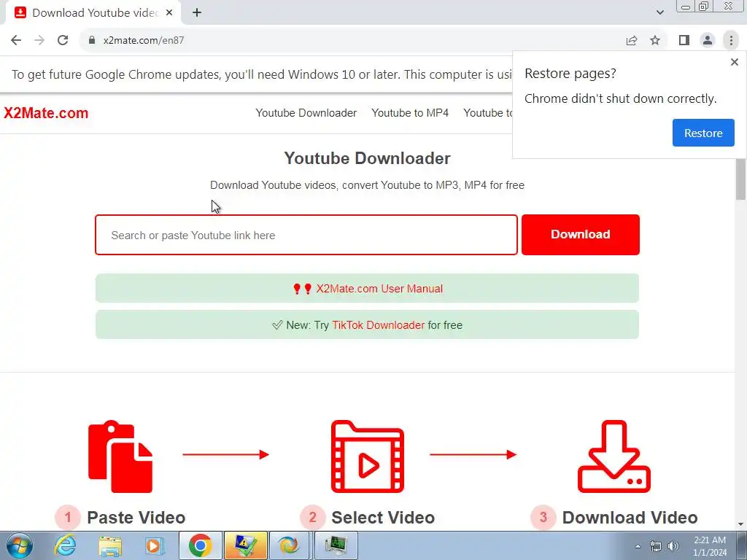Image resolution: width=747 pixels, height=560 pixels.
Task: Focus the Youtube link search field
Action: 306,235
